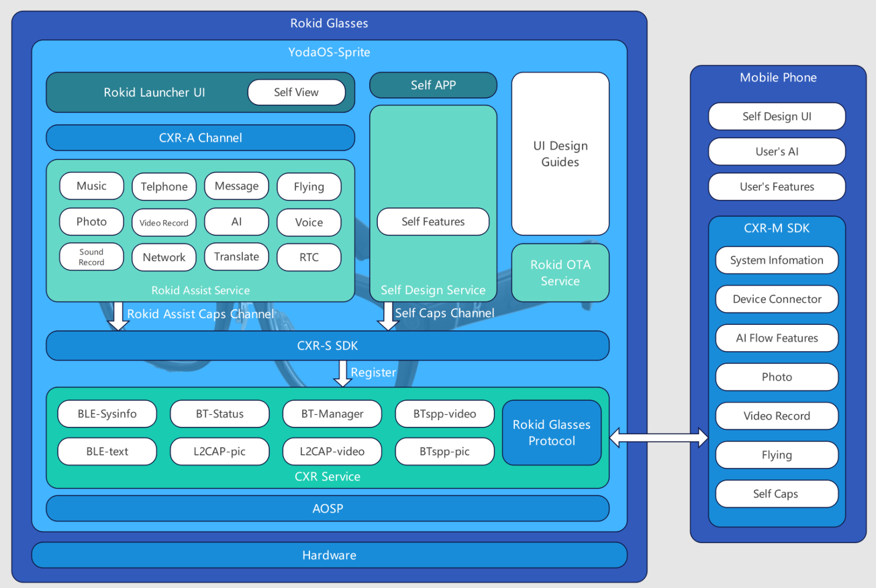Select the Rokid Glasses Protocol block
Image resolution: width=876 pixels, height=588 pixels.
[x=552, y=433]
